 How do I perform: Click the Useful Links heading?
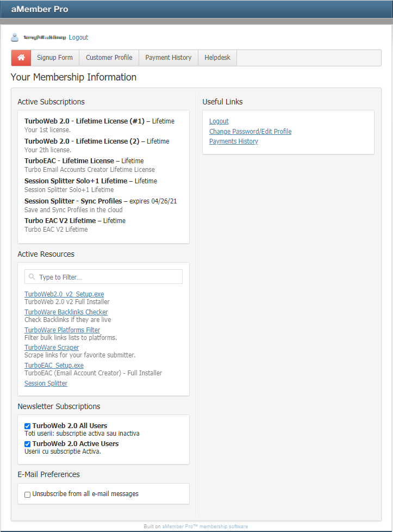(x=222, y=102)
